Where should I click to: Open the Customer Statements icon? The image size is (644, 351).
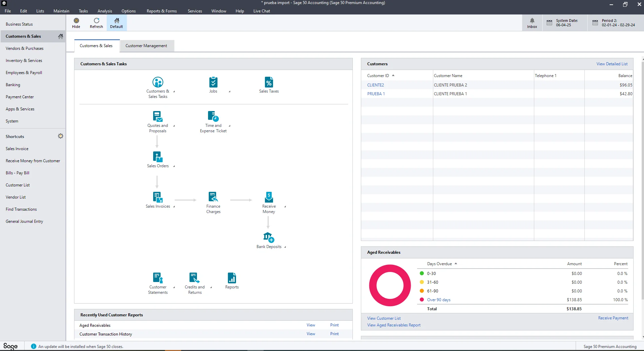[x=158, y=278]
